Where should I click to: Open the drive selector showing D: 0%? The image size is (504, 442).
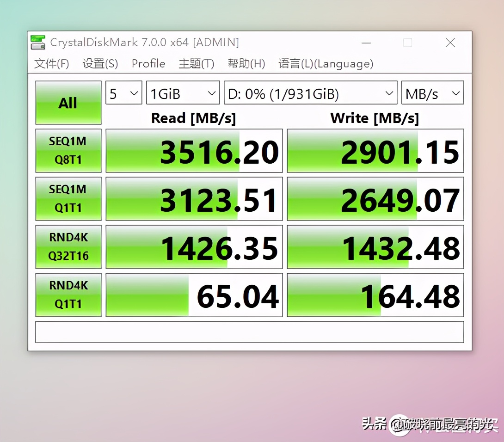(310, 92)
